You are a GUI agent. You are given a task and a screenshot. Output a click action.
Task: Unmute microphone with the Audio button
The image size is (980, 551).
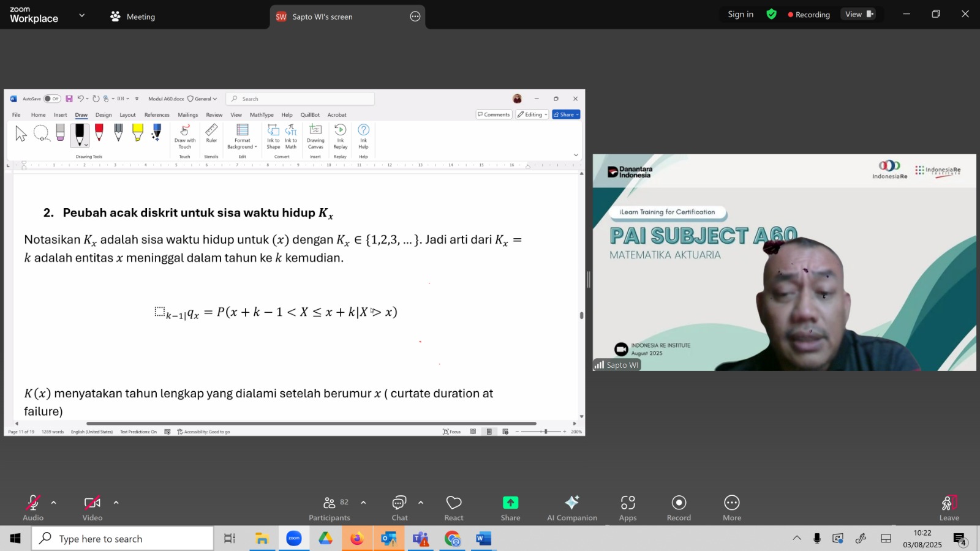[x=33, y=508]
